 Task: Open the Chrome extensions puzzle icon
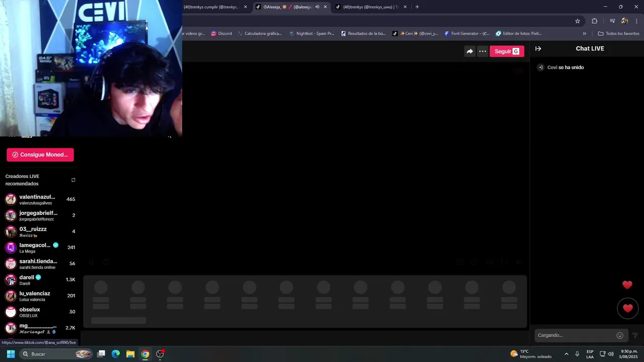(594, 21)
